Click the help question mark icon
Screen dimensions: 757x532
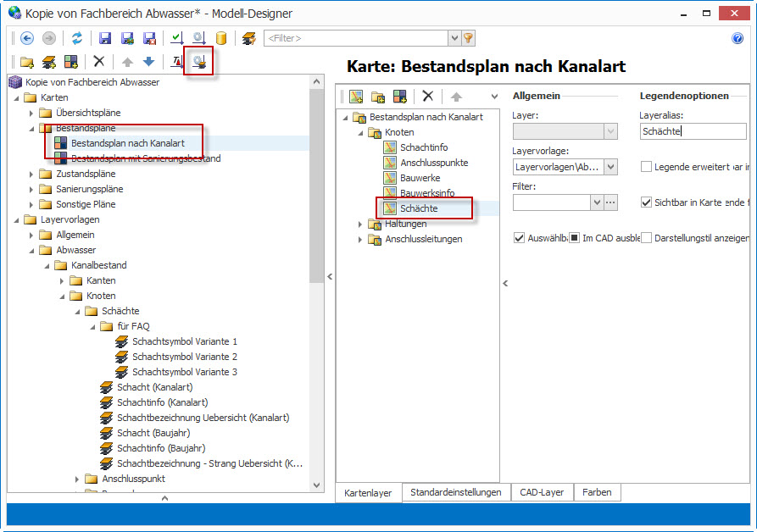tap(737, 38)
